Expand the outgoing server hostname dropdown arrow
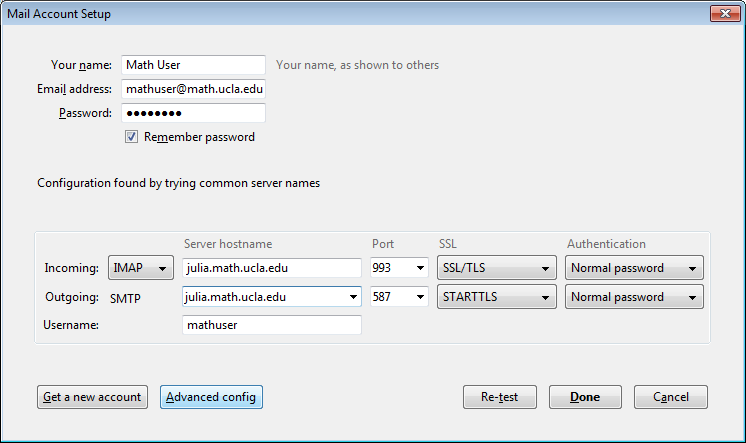The image size is (746, 443). [353, 297]
